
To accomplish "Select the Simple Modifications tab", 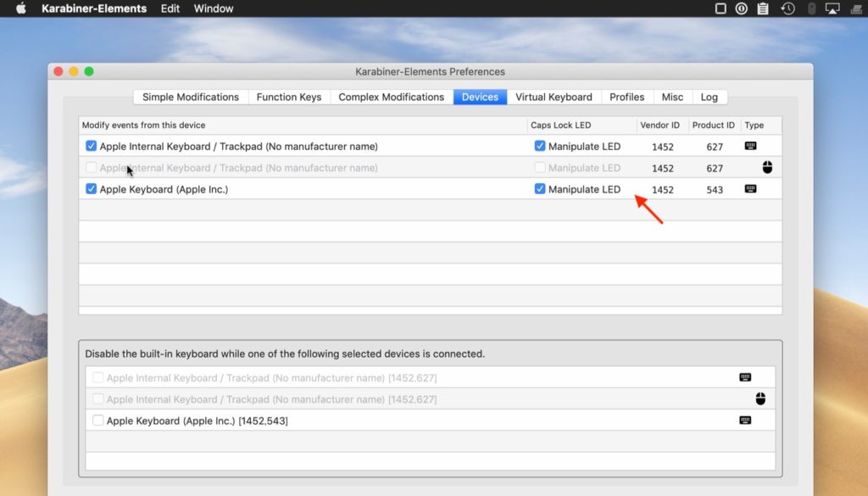I will point(191,97).
